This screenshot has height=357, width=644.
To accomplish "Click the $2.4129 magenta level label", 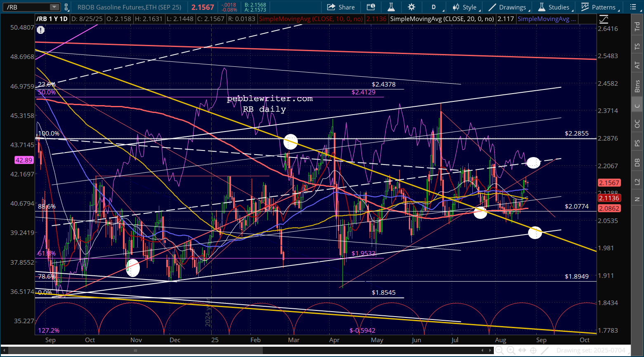I will pos(363,92).
